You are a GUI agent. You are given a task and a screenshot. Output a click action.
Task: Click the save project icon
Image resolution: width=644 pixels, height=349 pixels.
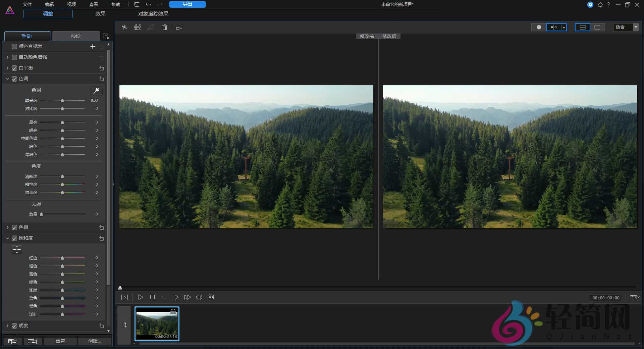click(x=137, y=4)
